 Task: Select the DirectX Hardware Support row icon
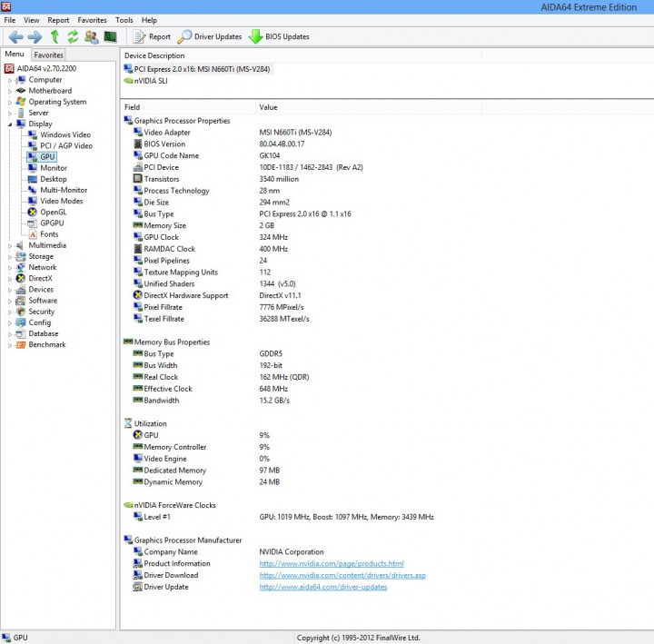(x=138, y=295)
